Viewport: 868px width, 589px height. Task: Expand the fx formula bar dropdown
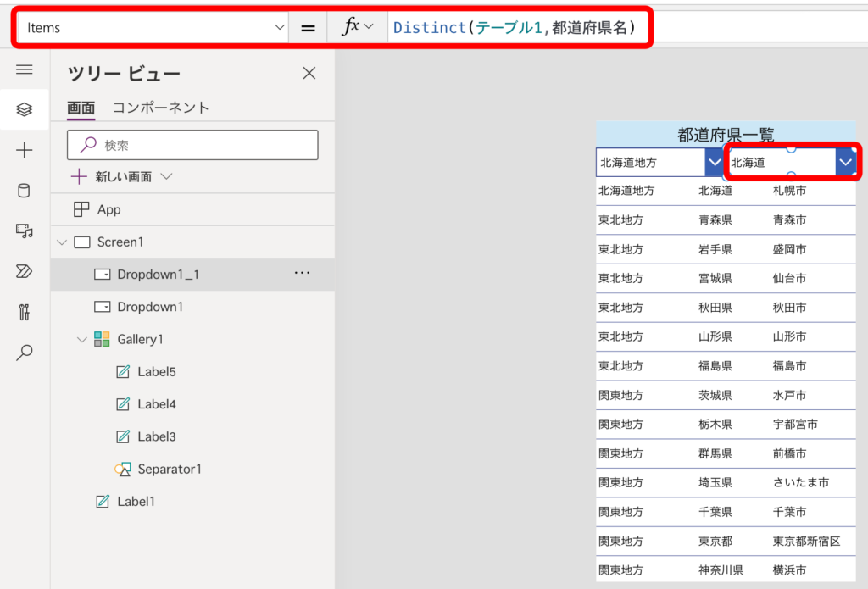[x=370, y=26]
